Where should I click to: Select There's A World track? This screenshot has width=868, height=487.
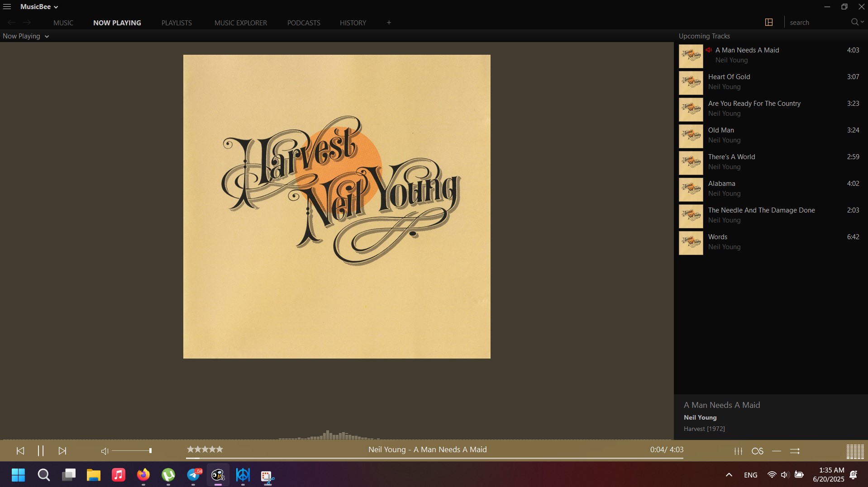(771, 162)
